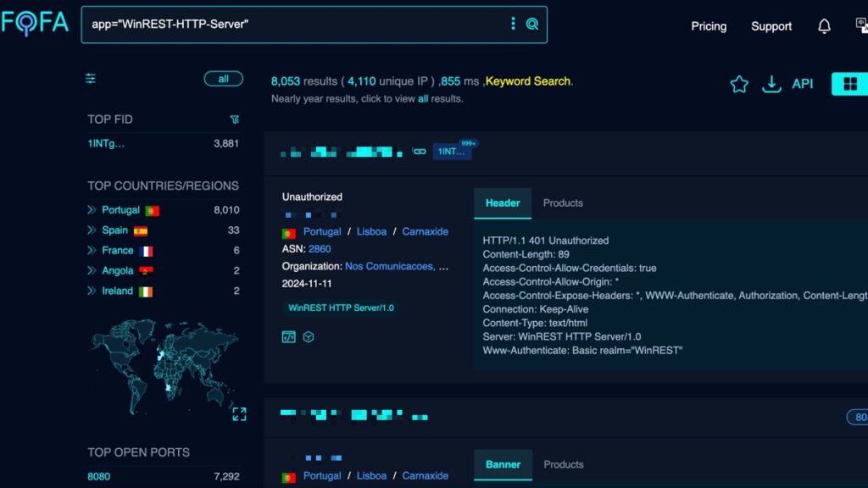Open the code preview icon on the result
Screen dimensions: 868x488
click(x=289, y=336)
